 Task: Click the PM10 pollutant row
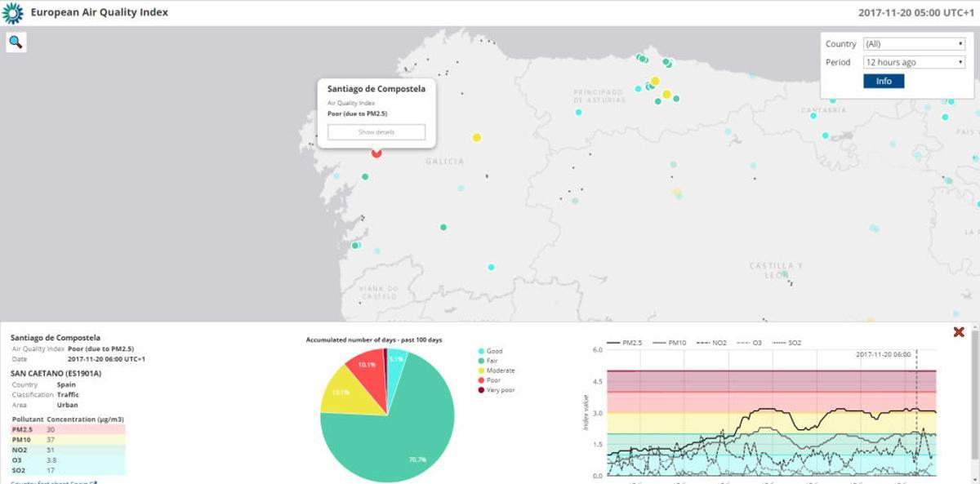tap(68, 439)
